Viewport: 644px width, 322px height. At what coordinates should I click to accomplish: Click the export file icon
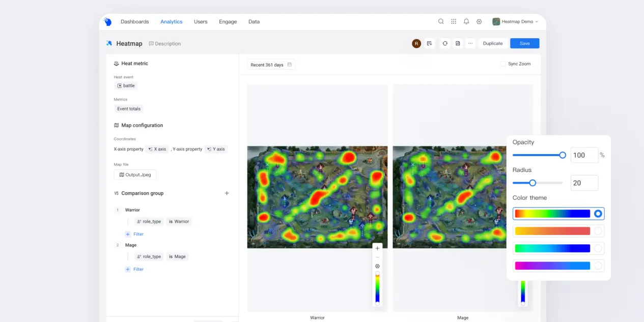coord(458,44)
